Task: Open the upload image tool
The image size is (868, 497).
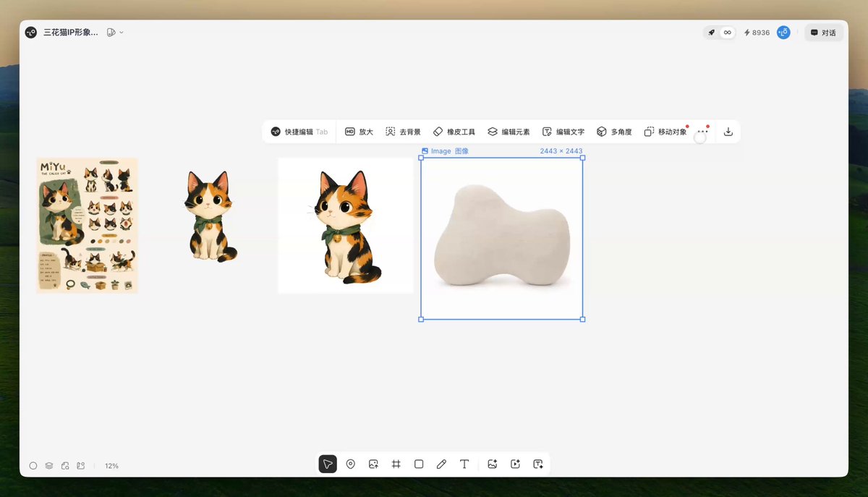Action: 373,464
